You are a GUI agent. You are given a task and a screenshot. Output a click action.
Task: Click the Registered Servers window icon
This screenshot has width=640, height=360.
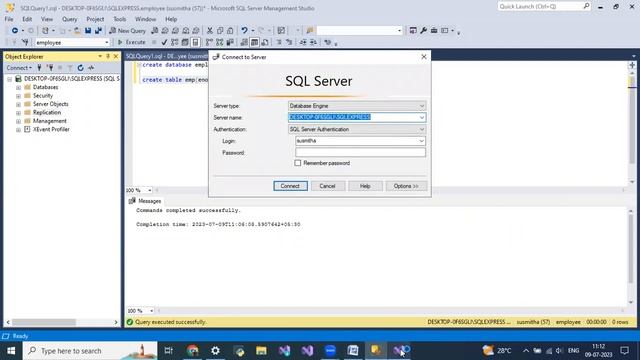tap(413, 31)
